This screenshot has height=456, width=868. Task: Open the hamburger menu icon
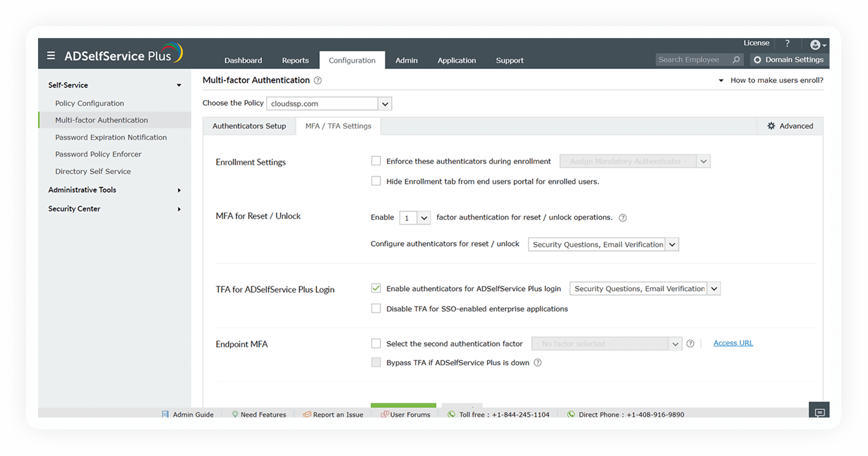(51, 55)
